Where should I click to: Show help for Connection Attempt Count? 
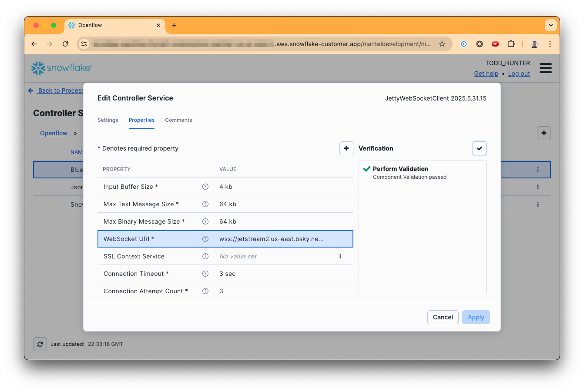(205, 291)
